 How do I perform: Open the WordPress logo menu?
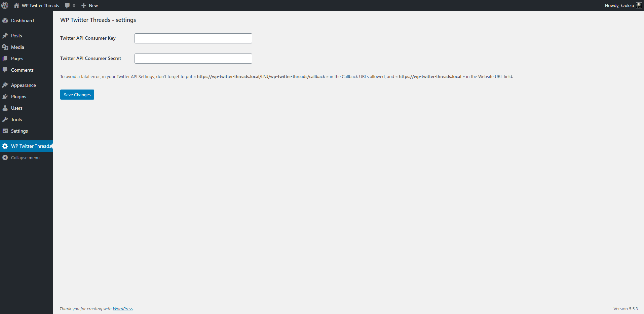[x=5, y=5]
